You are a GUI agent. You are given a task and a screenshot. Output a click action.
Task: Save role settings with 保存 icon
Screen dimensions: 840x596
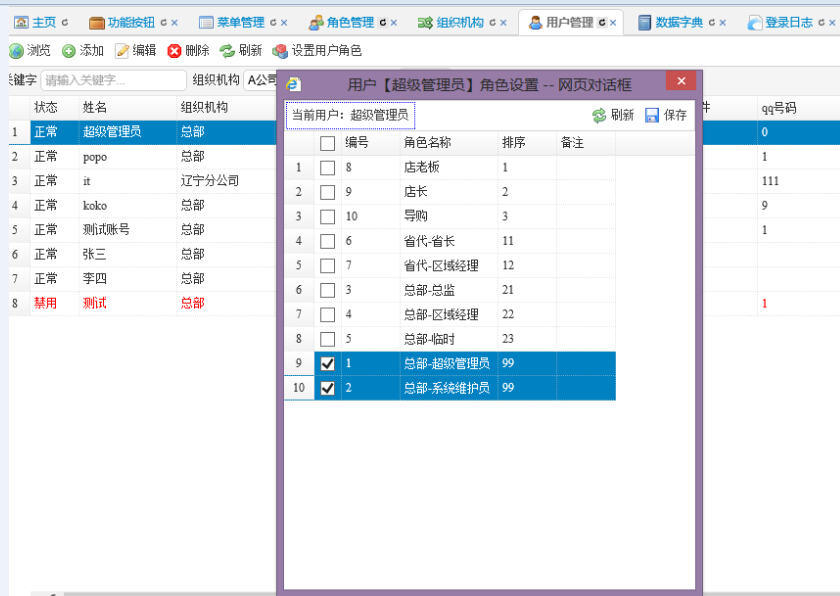click(652, 116)
